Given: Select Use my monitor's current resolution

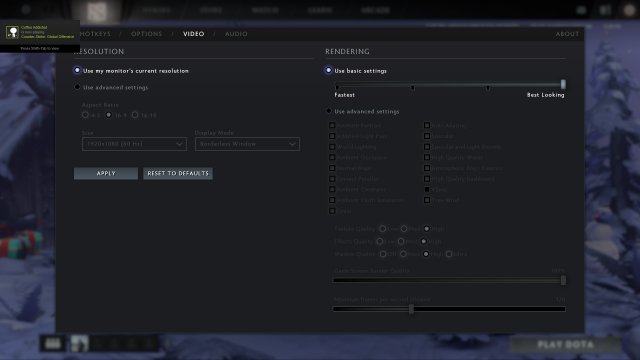Looking at the screenshot, I should (x=77, y=70).
